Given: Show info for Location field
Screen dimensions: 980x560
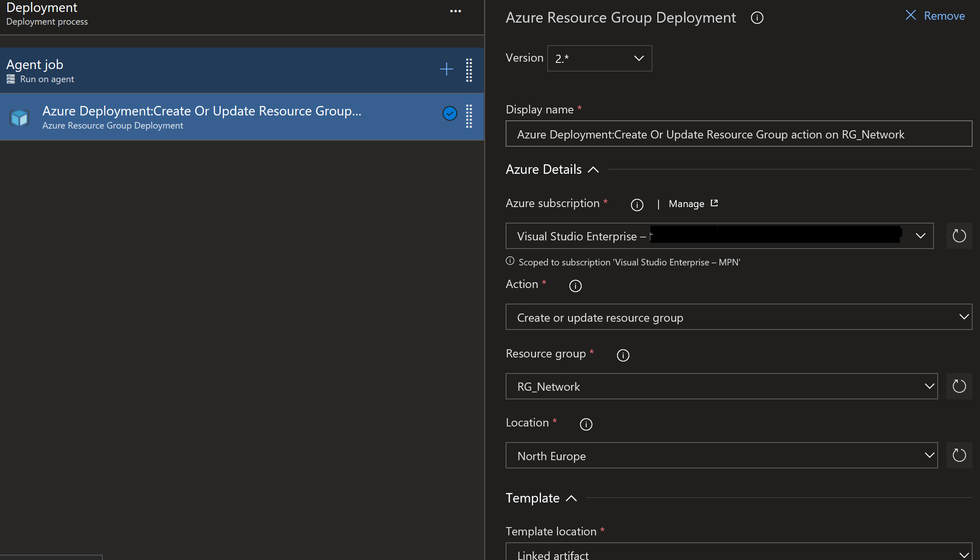Looking at the screenshot, I should pos(586,424).
